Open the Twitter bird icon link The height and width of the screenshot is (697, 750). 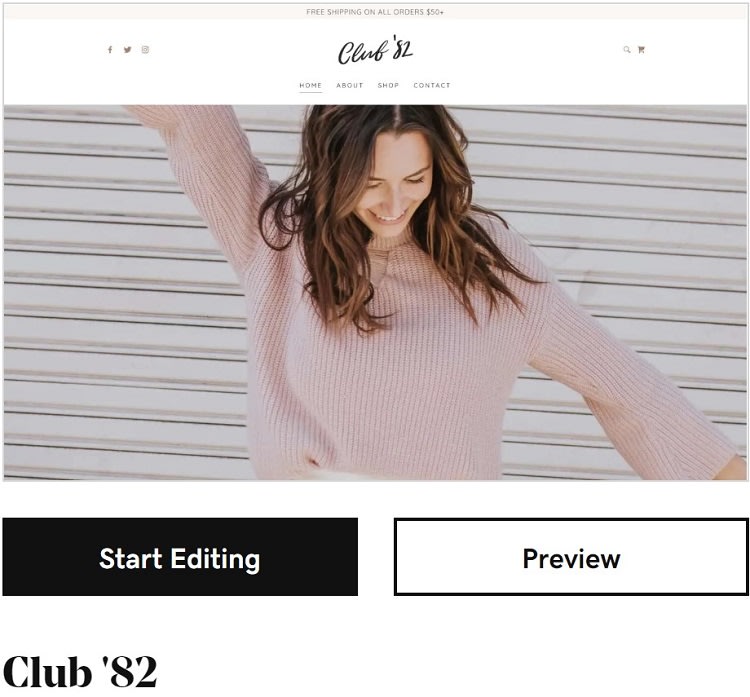(x=127, y=50)
